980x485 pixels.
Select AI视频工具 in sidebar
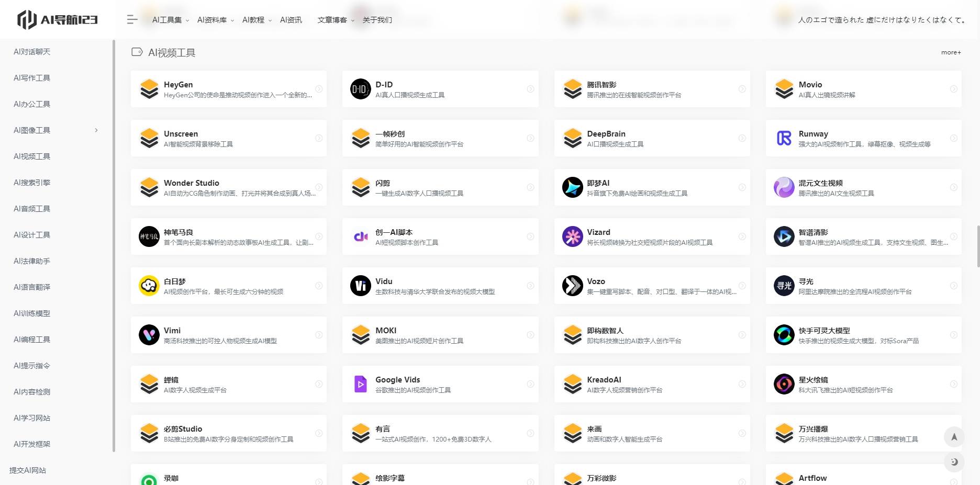[x=32, y=156]
